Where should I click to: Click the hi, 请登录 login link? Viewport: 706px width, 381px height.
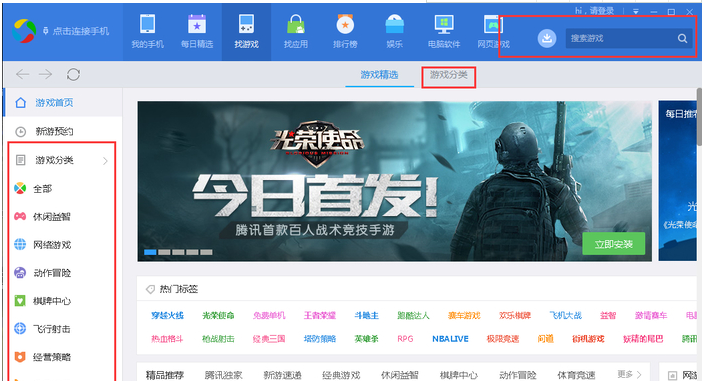click(595, 11)
